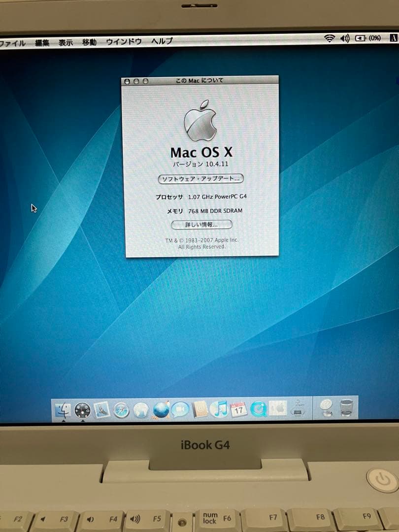
Task: Open the 移動 menu
Action: tap(89, 42)
